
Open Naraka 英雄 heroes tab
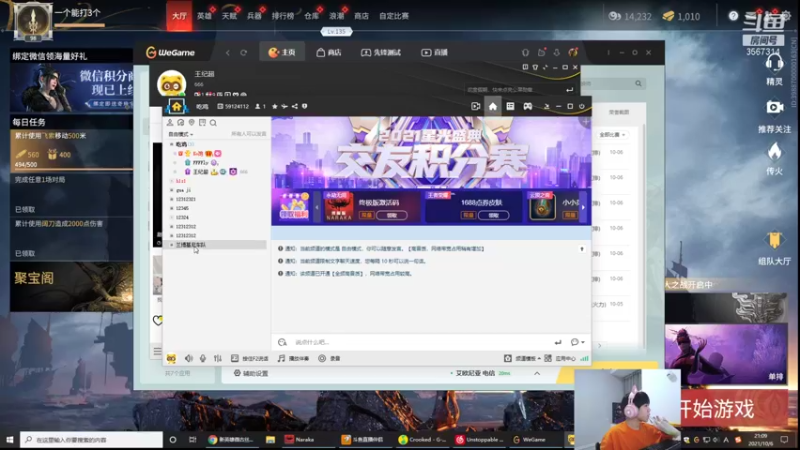click(x=204, y=16)
